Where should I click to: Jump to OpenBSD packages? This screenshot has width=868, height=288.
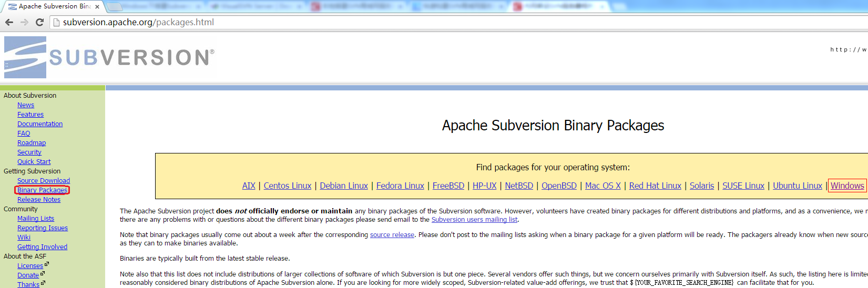coord(559,186)
